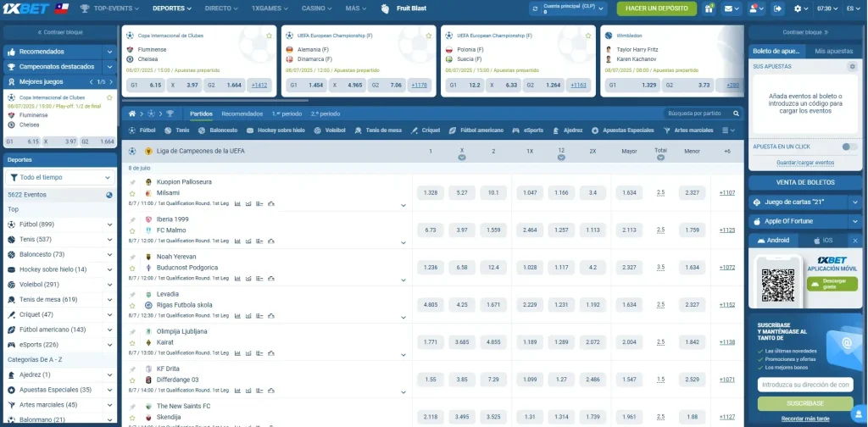Favorite the Kuopion Palloseura vs Milsami match
868x427 pixels.
tap(132, 193)
